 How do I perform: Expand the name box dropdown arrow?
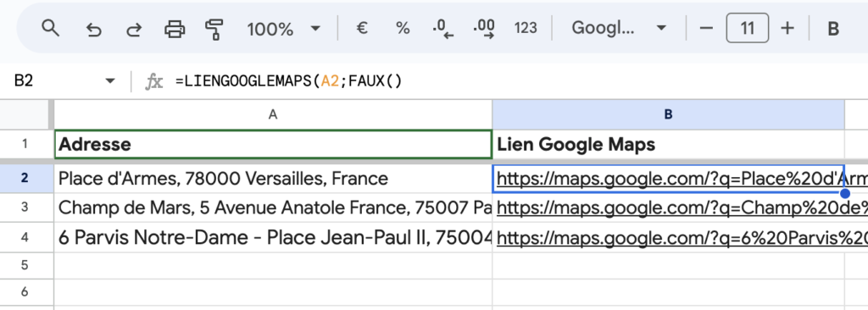click(110, 81)
